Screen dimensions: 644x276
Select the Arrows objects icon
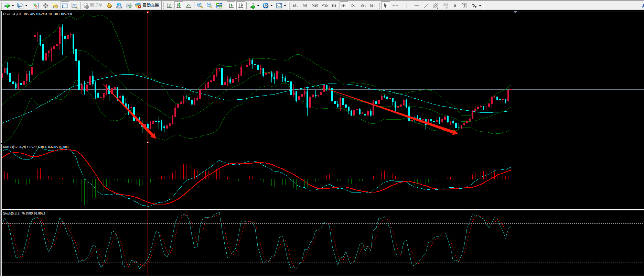click(474, 5)
